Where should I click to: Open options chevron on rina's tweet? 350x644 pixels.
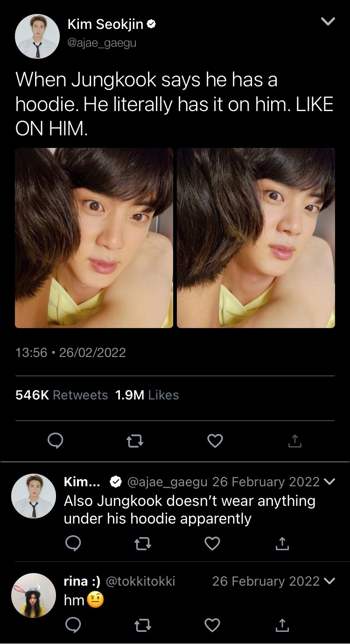click(329, 581)
